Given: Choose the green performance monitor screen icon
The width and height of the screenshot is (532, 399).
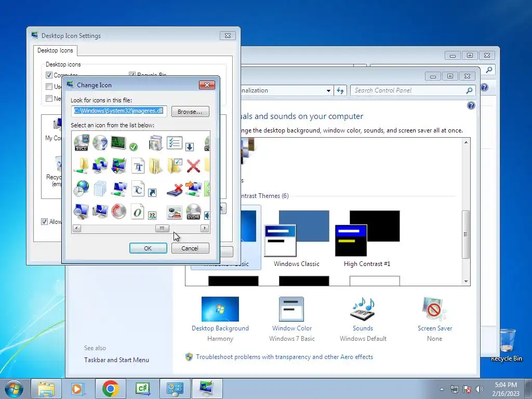Looking at the screenshot, I should point(119,142).
